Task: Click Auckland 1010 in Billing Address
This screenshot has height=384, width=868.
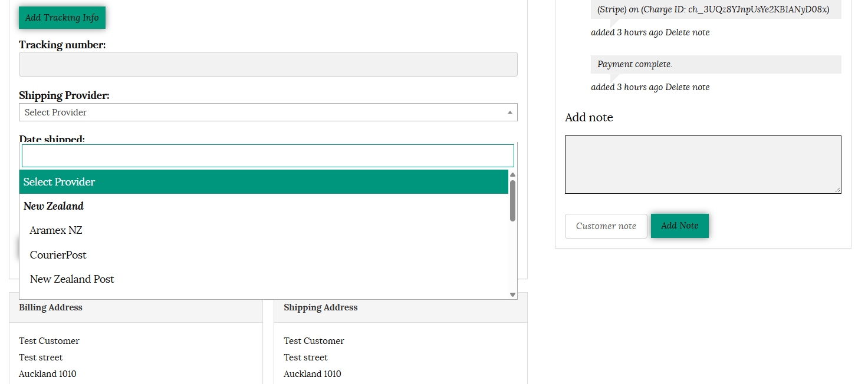Action: point(47,374)
